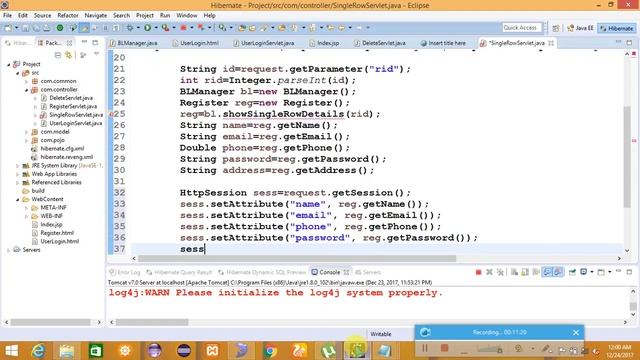Remove all terminated launches in Console
640x360 pixels.
tap(500, 272)
